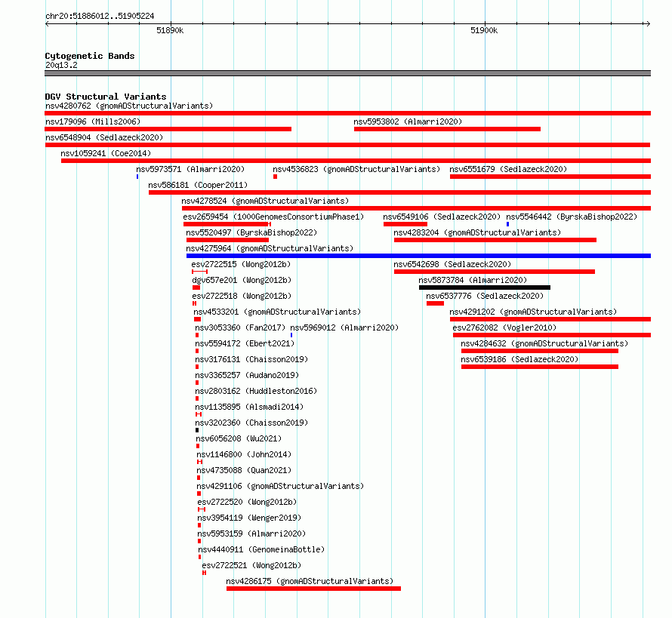Open nsv6537776 (Sedlazeck2020) label
The width and height of the screenshot is (672, 618).
485,296
